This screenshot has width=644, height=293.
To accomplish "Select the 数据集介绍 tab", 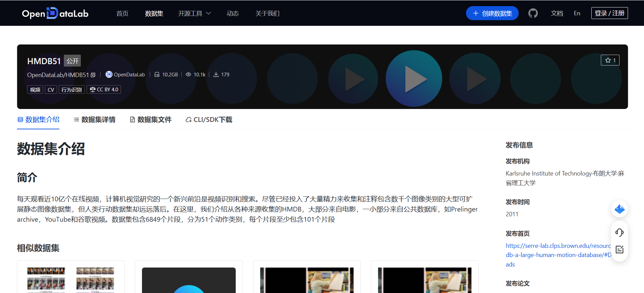I will tap(38, 120).
